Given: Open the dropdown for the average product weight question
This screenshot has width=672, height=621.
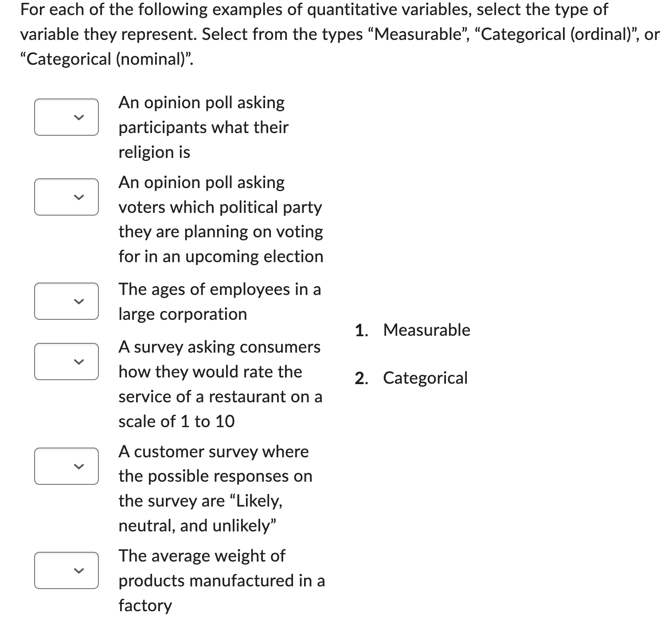Looking at the screenshot, I should pos(66,570).
